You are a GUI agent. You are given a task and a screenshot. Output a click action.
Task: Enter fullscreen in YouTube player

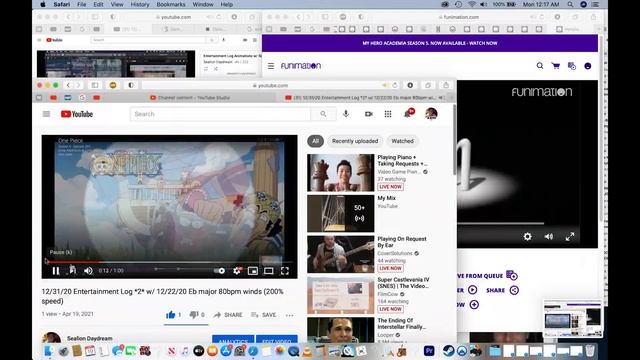click(x=285, y=271)
